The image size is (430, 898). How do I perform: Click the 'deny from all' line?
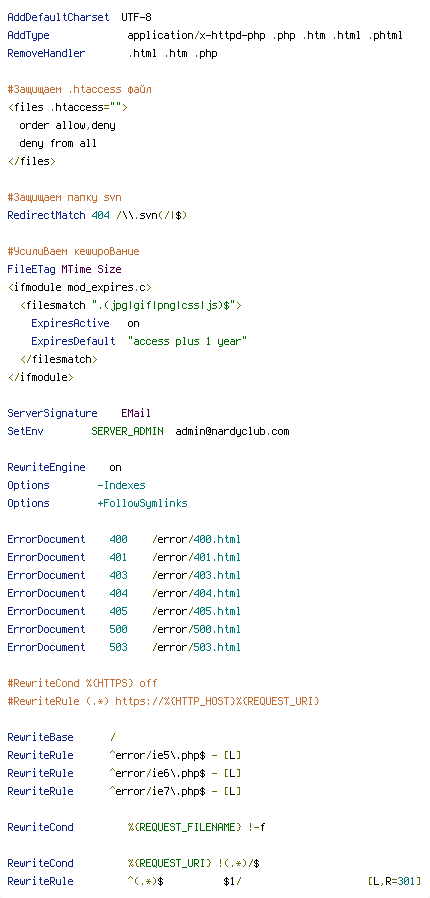pos(58,143)
